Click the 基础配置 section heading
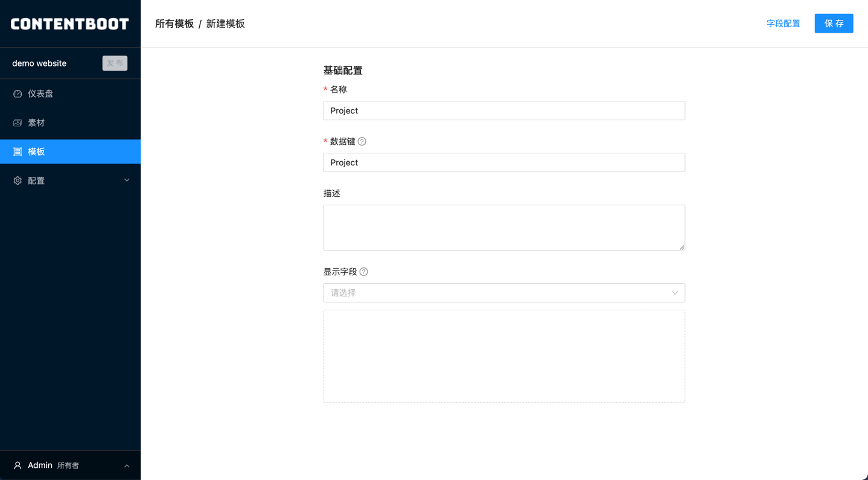 343,71
